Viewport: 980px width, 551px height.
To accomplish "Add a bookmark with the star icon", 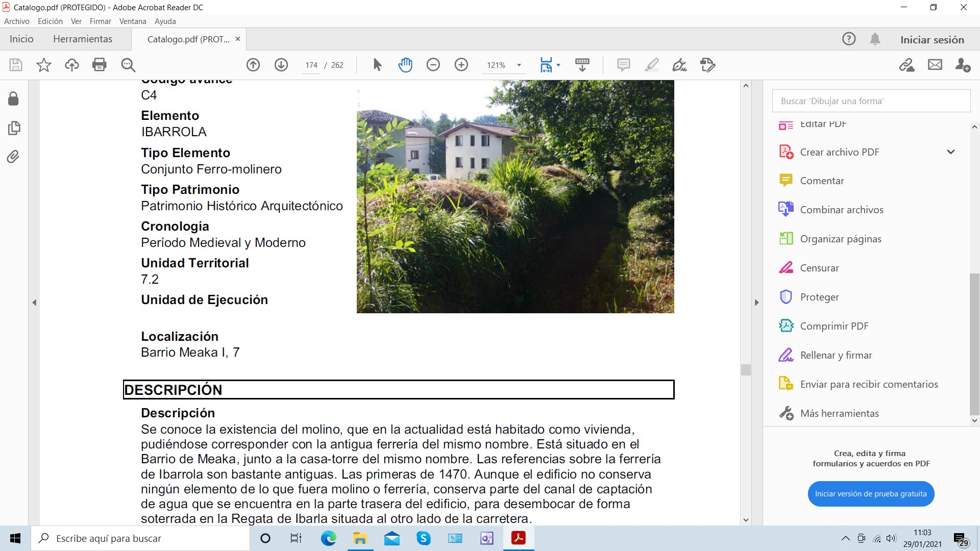I will pyautogui.click(x=44, y=65).
